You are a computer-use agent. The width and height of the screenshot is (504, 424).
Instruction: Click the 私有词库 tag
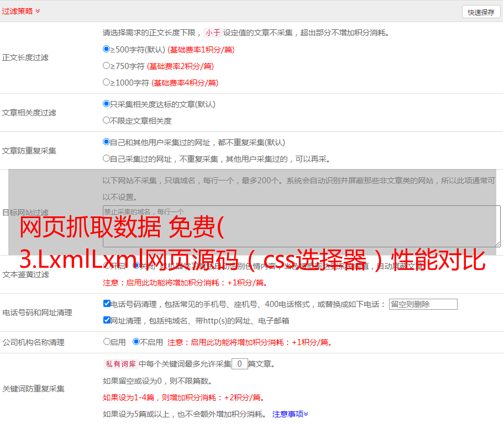[x=120, y=364]
